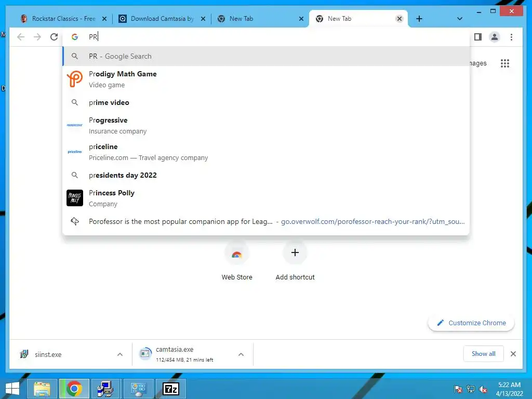532x399 pixels.
Task: Click the priceline logo icon
Action: (75, 152)
